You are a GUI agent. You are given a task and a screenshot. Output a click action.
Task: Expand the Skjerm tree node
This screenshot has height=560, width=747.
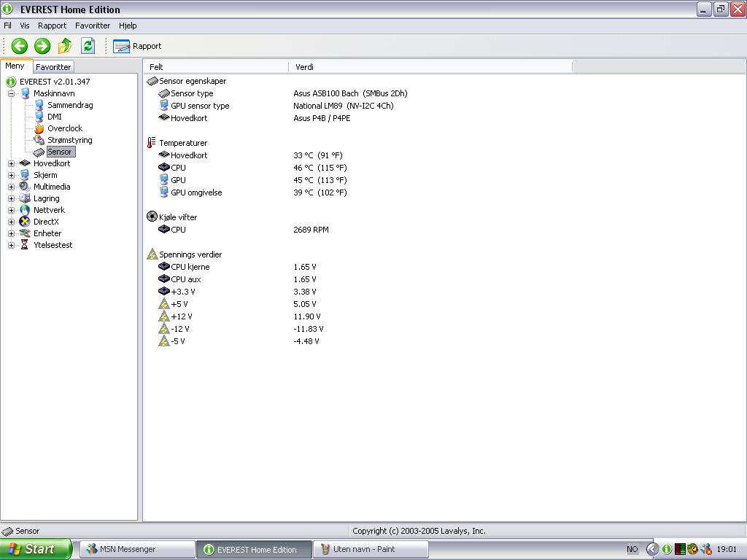(11, 175)
